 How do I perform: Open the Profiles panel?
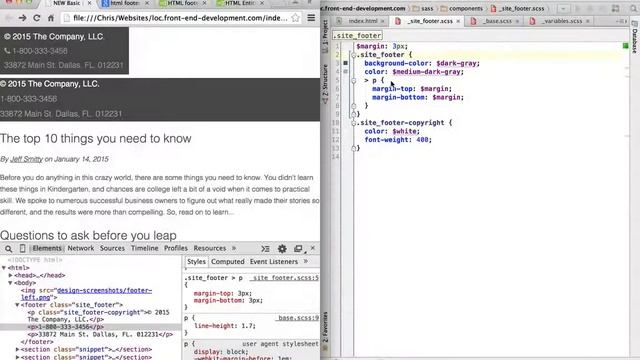click(176, 248)
